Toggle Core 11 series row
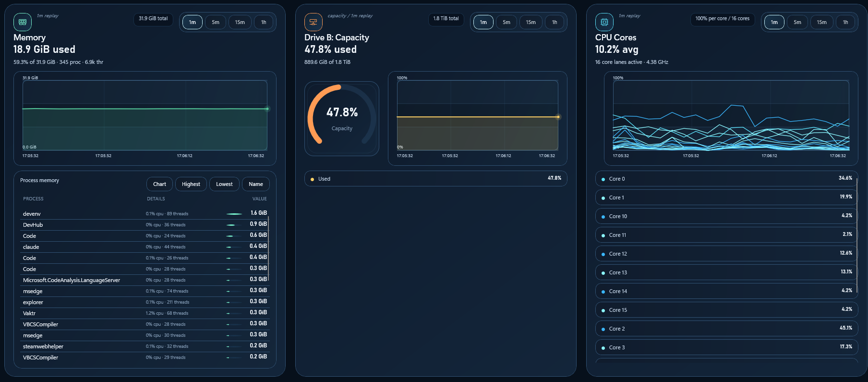This screenshot has height=382, width=868. click(726, 235)
